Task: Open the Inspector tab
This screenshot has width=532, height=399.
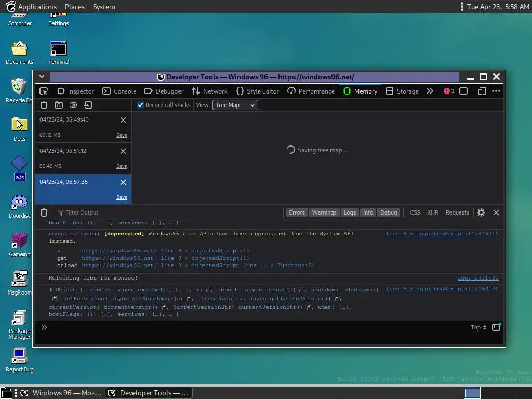Action: 75,91
